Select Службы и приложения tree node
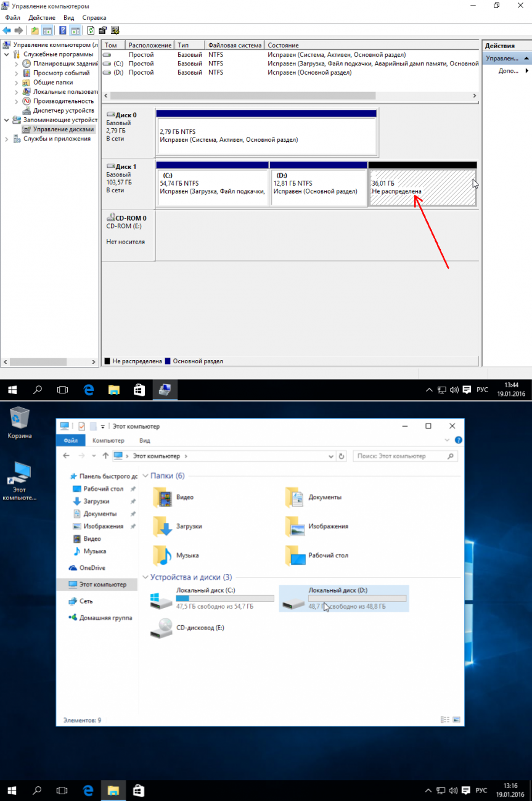This screenshot has width=532, height=801. coord(57,139)
